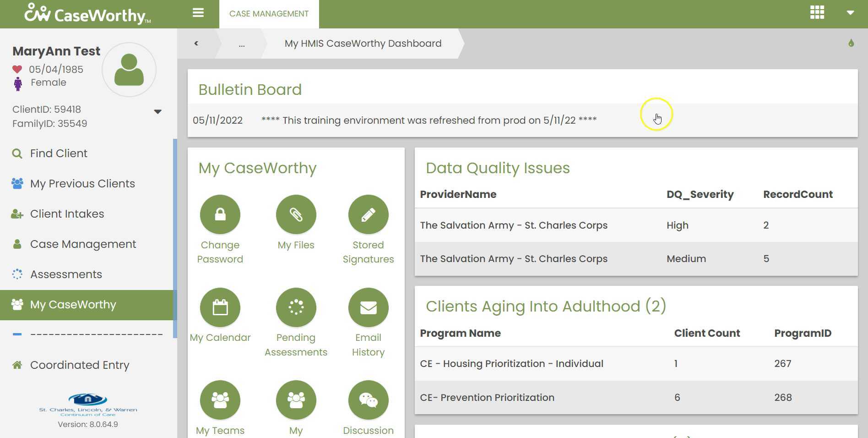Open Pending Assessments icon
The width and height of the screenshot is (868, 438).
click(296, 307)
